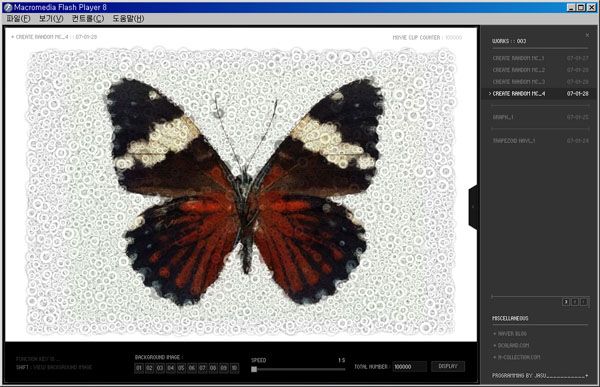Click the Flash Player title bar icon
This screenshot has height=387, width=600.
click(x=8, y=7)
